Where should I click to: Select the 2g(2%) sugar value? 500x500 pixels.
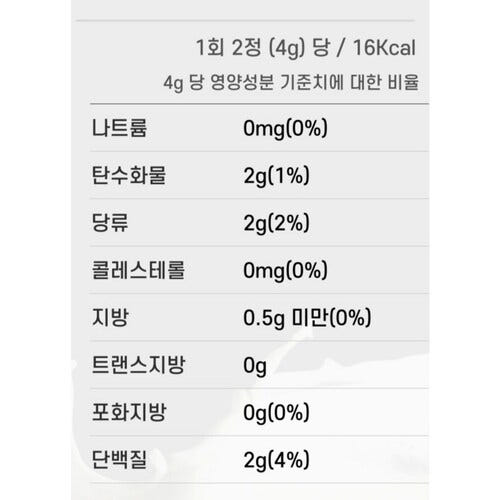276,223
